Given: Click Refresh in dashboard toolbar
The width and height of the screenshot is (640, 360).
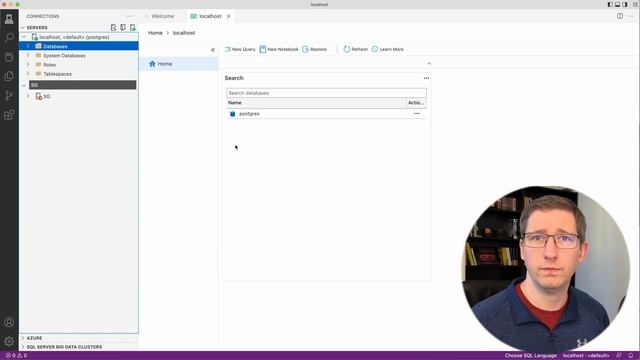Looking at the screenshot, I should (x=356, y=49).
